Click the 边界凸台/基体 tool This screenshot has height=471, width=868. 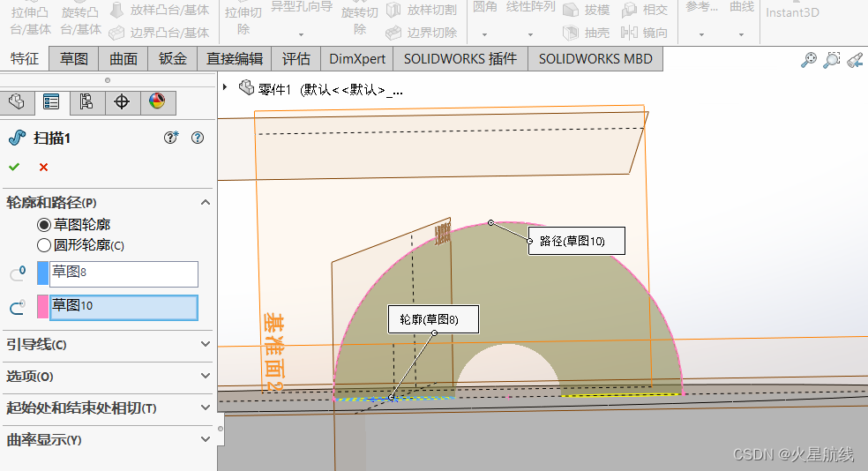(x=160, y=33)
